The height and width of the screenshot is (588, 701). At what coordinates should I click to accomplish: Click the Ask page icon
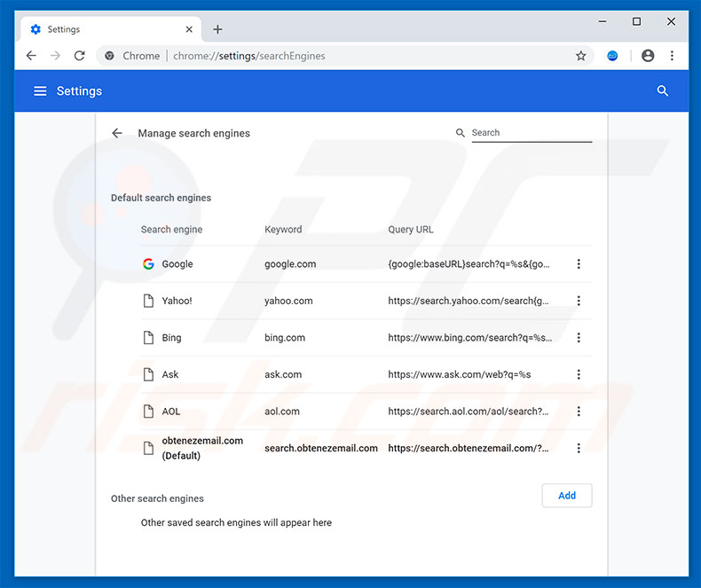(148, 374)
